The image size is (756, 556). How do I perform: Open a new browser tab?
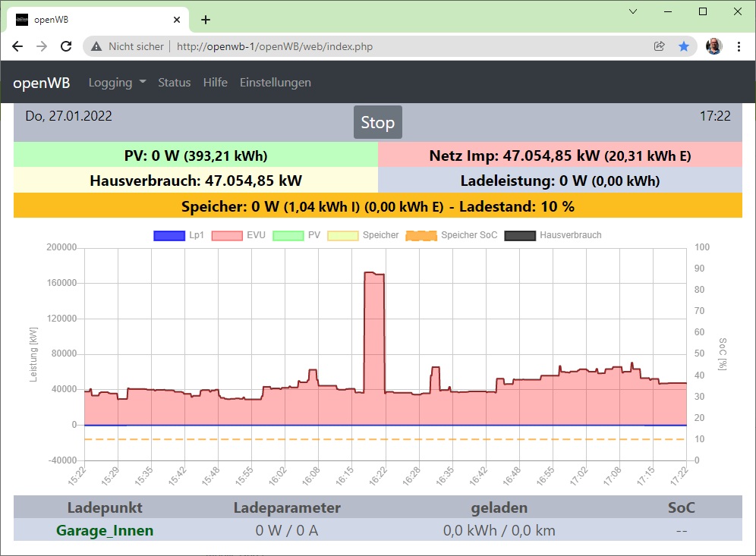[x=205, y=20]
